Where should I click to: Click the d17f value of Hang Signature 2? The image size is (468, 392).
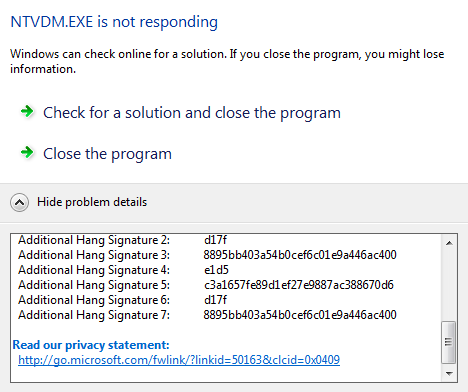(x=215, y=240)
